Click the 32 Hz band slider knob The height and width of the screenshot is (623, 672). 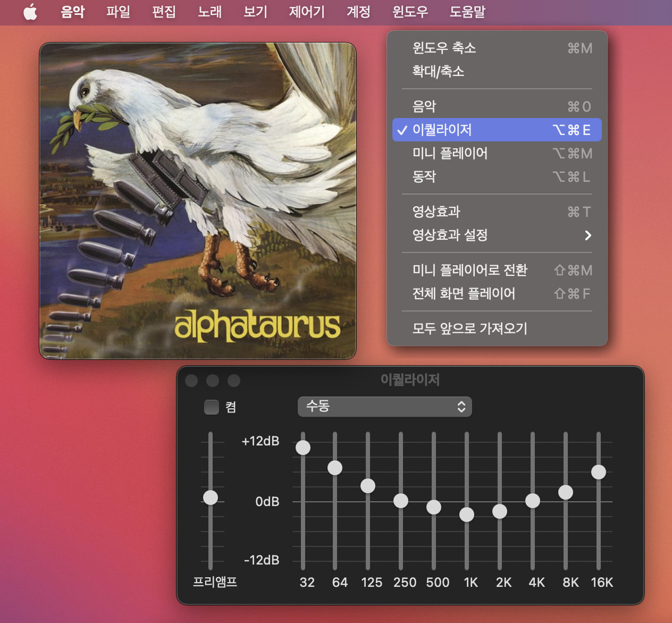[x=303, y=448]
